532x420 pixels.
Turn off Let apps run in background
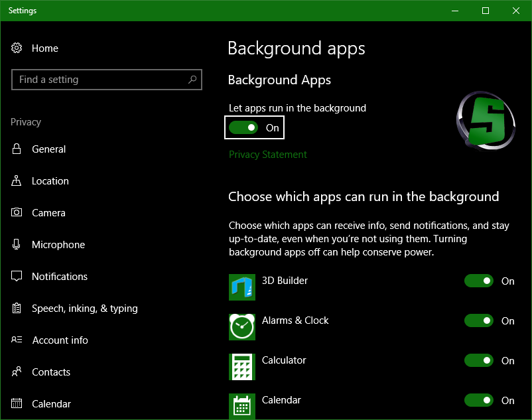pyautogui.click(x=243, y=127)
